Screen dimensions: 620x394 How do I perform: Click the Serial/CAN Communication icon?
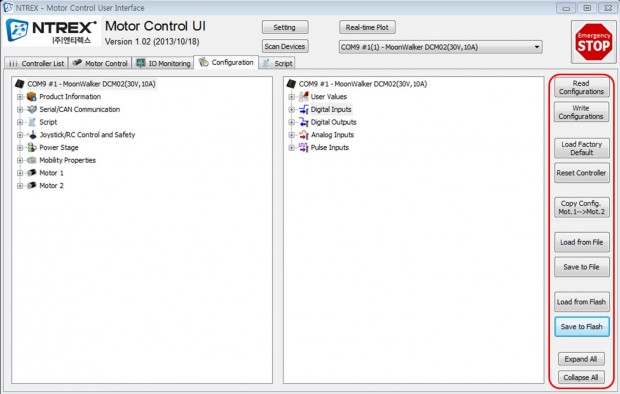click(32, 109)
